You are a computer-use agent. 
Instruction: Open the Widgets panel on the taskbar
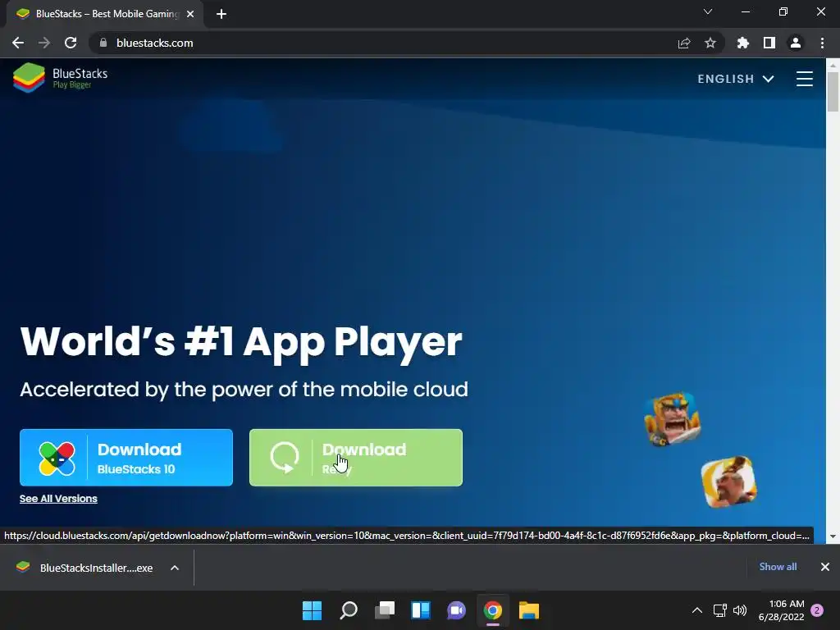point(421,610)
